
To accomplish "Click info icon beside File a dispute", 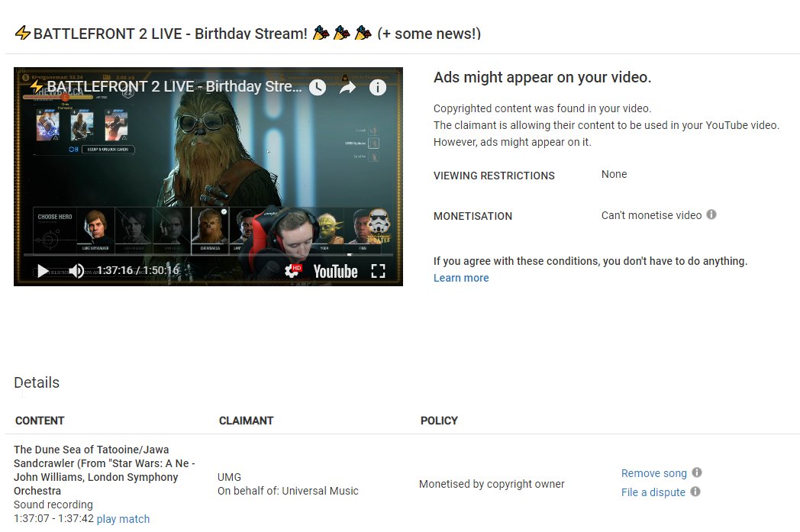I will click(x=695, y=492).
